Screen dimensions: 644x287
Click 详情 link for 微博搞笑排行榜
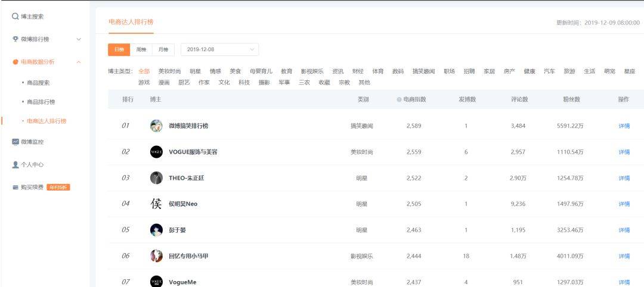tap(624, 126)
